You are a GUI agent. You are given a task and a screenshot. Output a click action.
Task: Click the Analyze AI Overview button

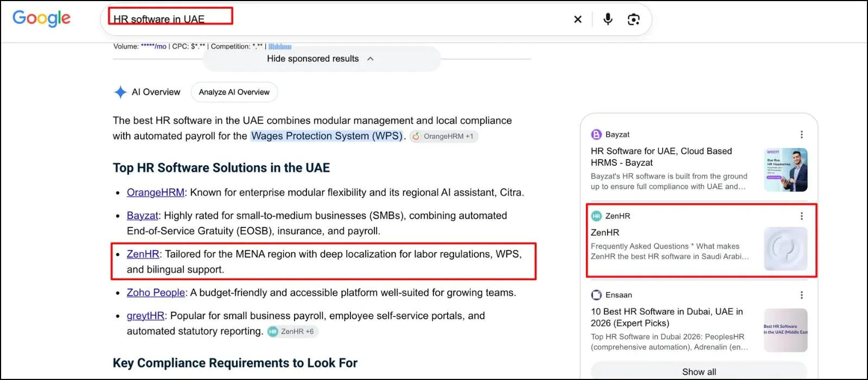234,92
